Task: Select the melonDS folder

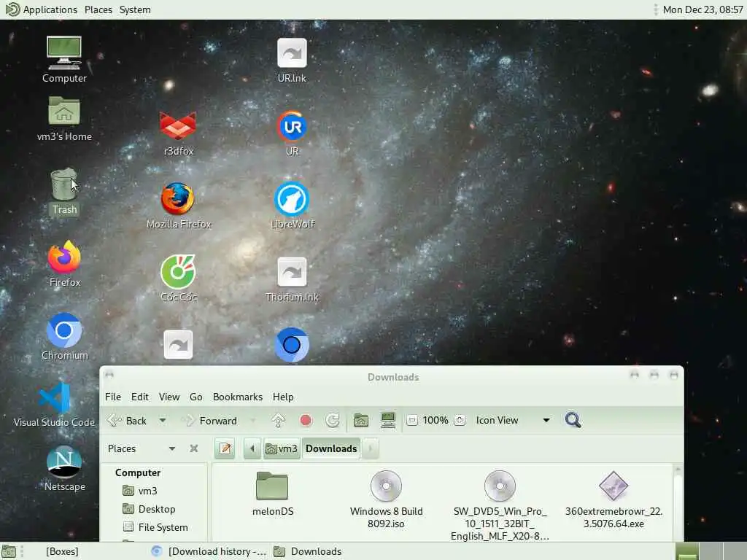Action: 273,494
